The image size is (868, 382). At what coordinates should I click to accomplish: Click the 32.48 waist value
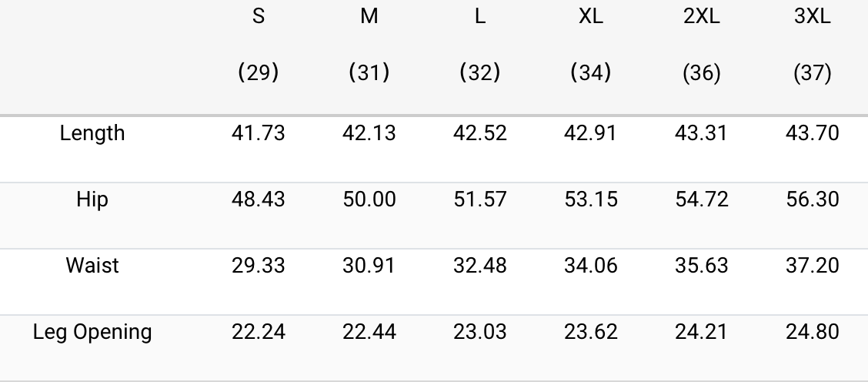(x=480, y=266)
